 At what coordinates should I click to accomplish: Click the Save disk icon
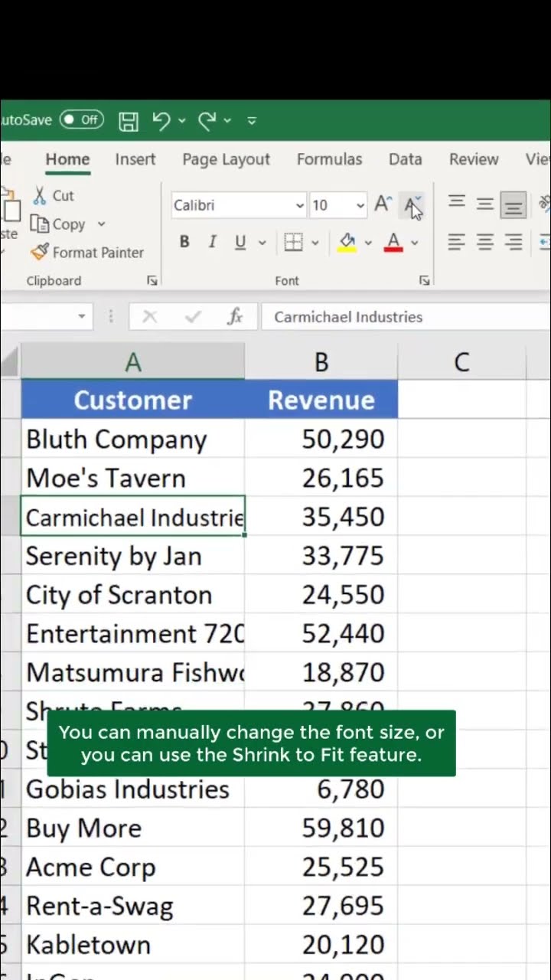click(x=129, y=120)
